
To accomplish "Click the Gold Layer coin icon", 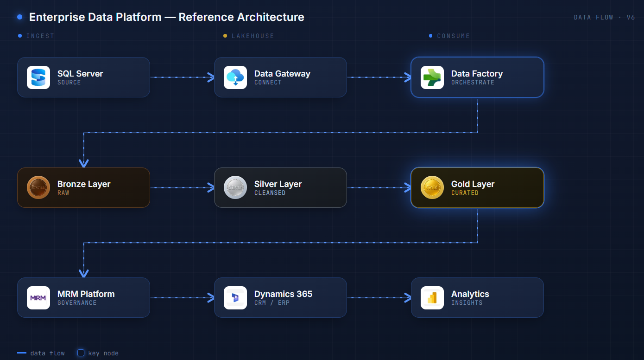I will [432, 188].
